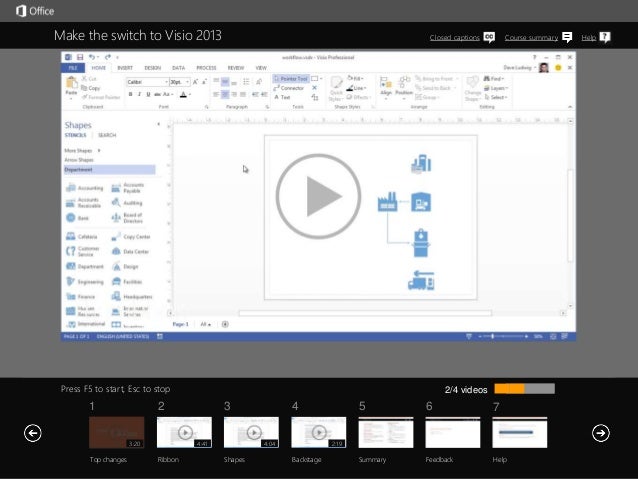This screenshot has height=479, width=638.
Task: Open the Shapes video thumbnail
Action: tap(251, 432)
